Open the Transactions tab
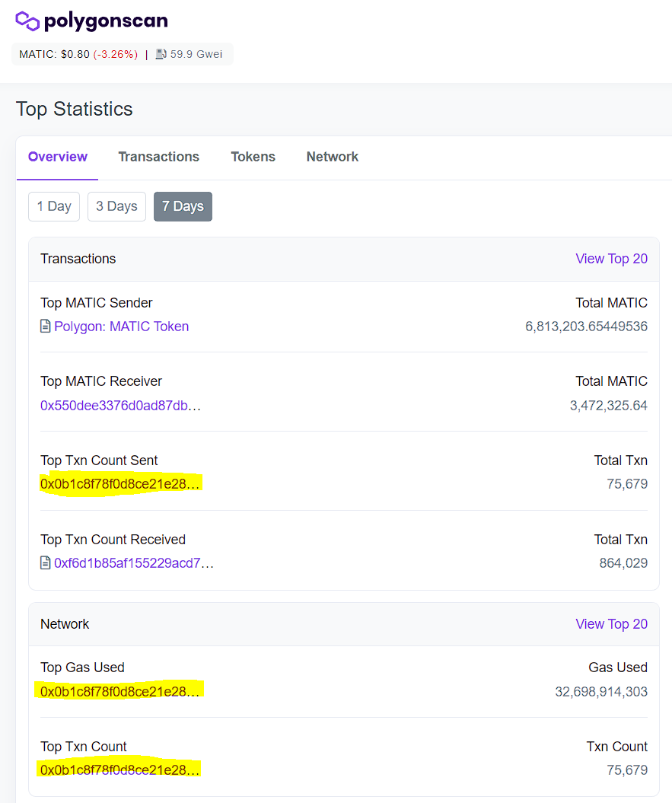 (159, 157)
